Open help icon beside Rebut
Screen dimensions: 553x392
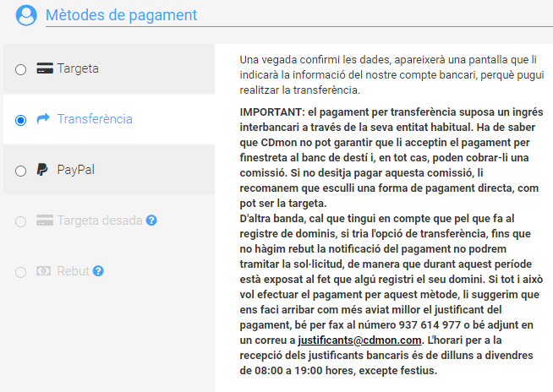tap(98, 271)
